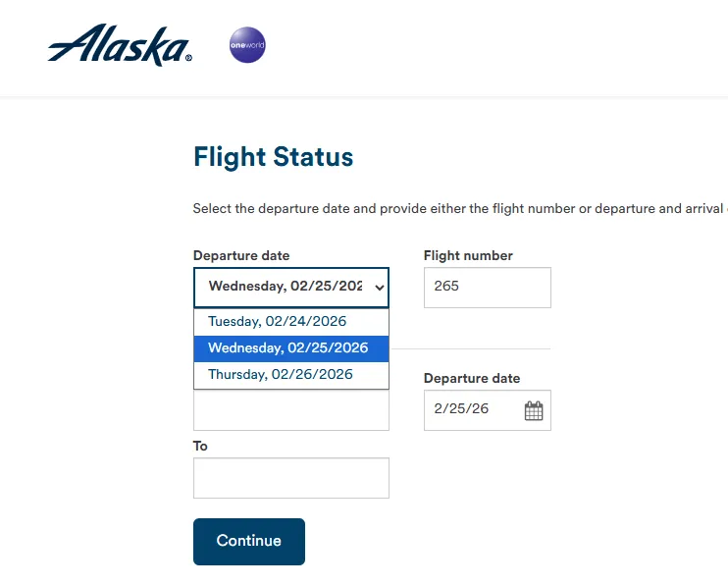Click the oneworld alliance globe logo

(x=247, y=44)
